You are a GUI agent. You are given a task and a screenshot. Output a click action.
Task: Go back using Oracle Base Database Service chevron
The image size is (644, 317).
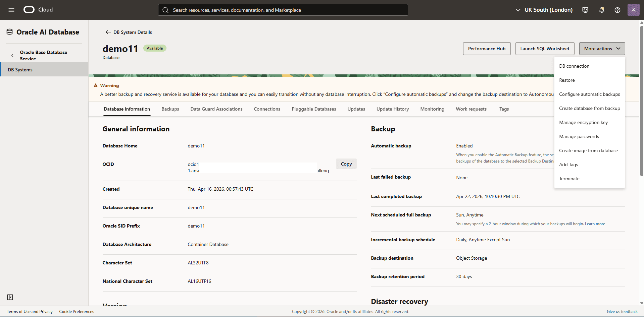[12, 55]
